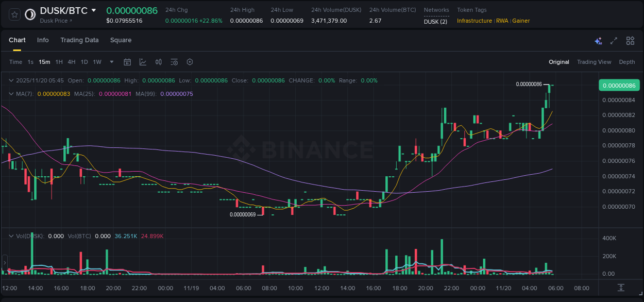The image size is (644, 302).
Task: Switch chart to TradingView mode
Action: [594, 62]
